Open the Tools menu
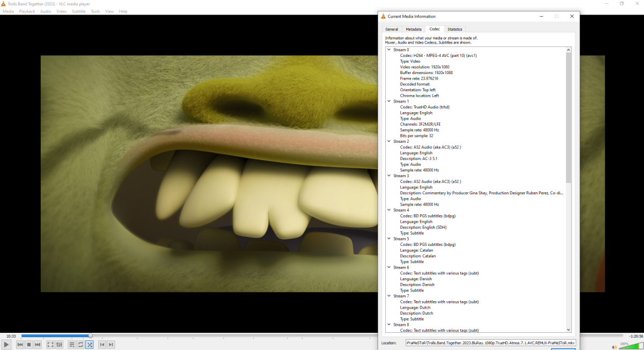Screen dimensions: 644x350 tap(95, 11)
